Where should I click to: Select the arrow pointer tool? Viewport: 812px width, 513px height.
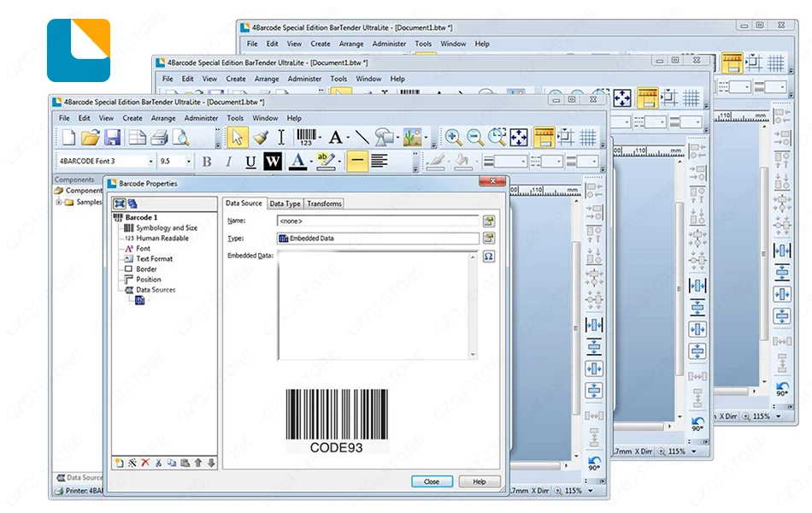[x=237, y=138]
